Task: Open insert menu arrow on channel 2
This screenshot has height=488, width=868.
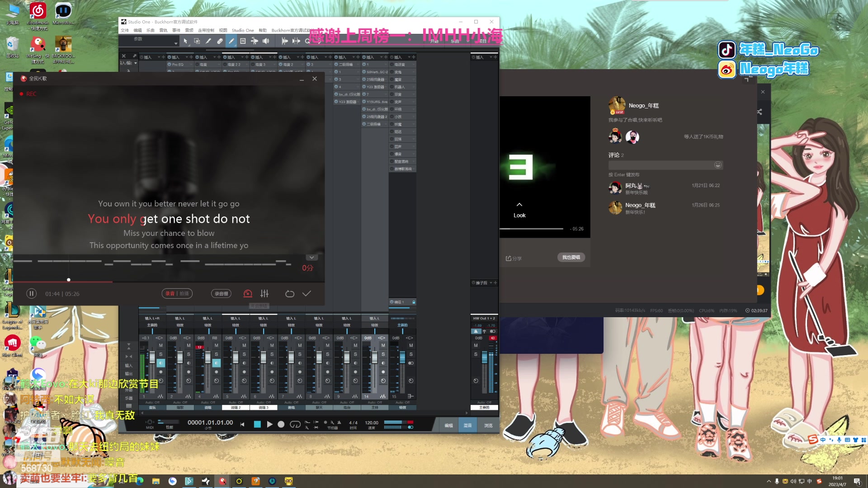Action: 186,57
